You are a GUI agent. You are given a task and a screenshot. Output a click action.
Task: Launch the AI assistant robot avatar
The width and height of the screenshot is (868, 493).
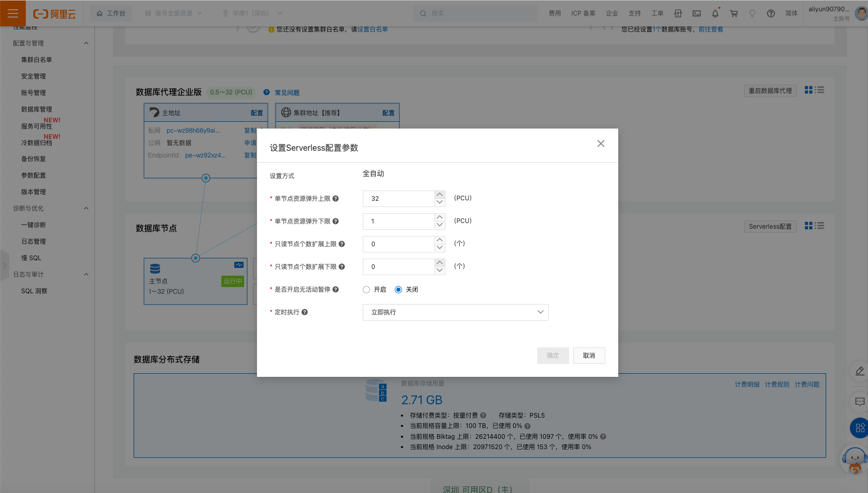(x=854, y=459)
